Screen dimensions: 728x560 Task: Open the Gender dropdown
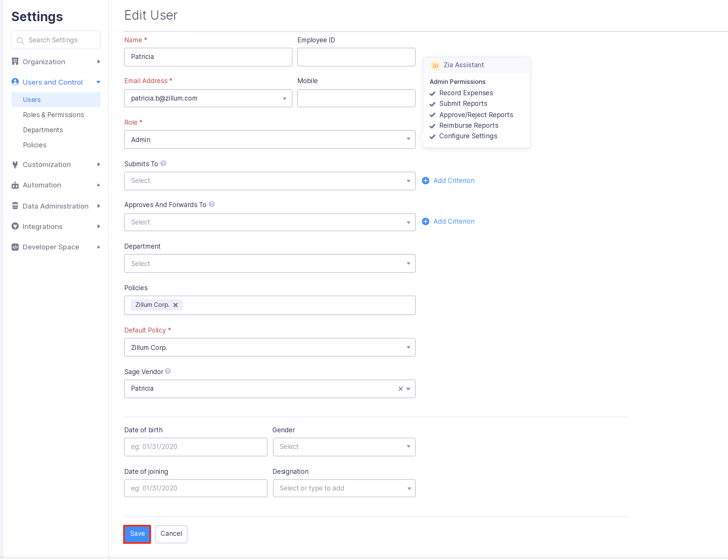[x=344, y=447]
